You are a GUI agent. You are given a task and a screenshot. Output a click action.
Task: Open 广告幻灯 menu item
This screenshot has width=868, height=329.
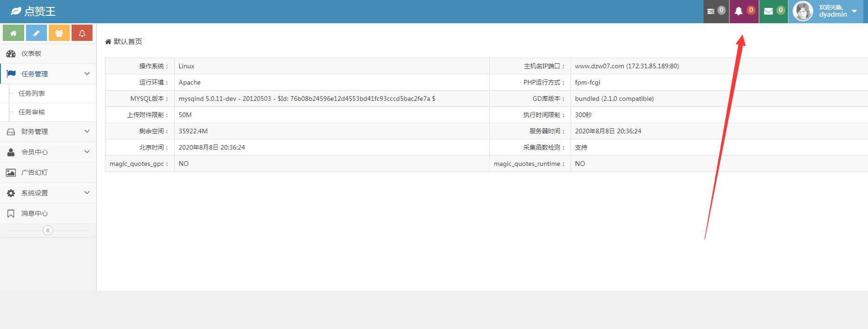coord(34,172)
